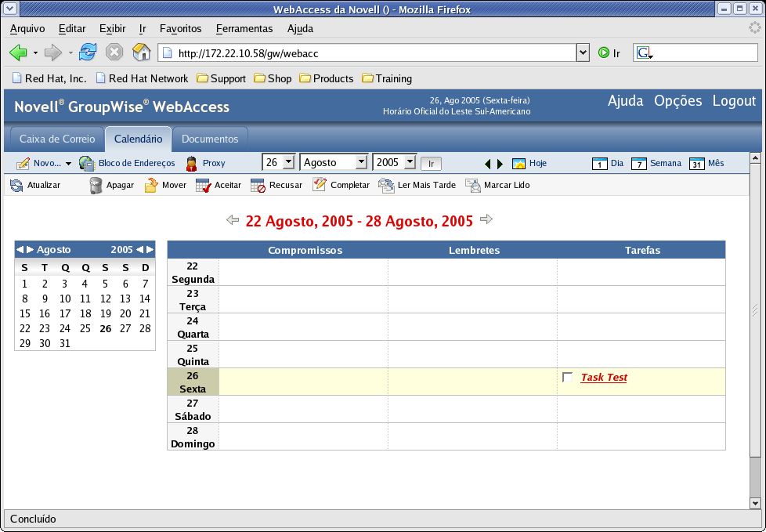This screenshot has width=766, height=532.
Task: Click the green Ir go icon
Action: pyautogui.click(x=604, y=52)
